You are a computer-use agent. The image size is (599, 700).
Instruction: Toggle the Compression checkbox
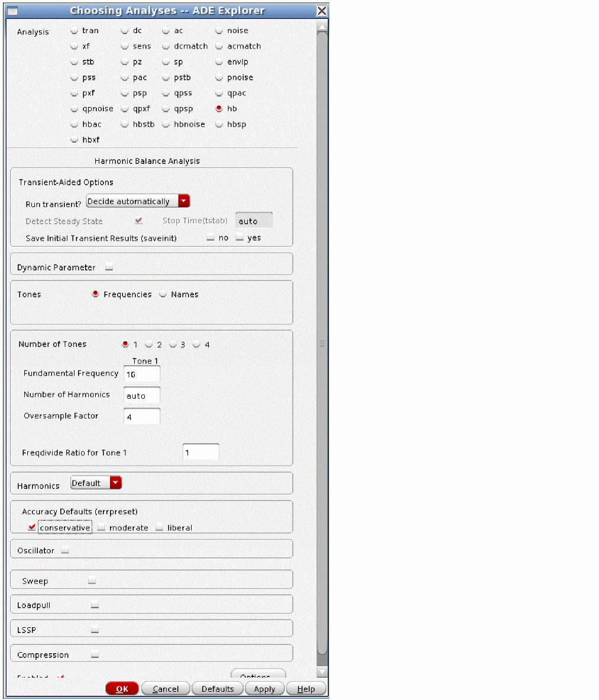click(x=95, y=655)
